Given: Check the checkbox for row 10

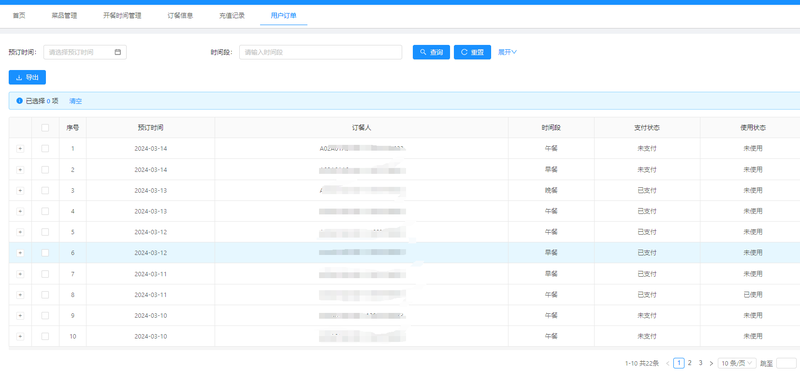Looking at the screenshot, I should tap(45, 337).
